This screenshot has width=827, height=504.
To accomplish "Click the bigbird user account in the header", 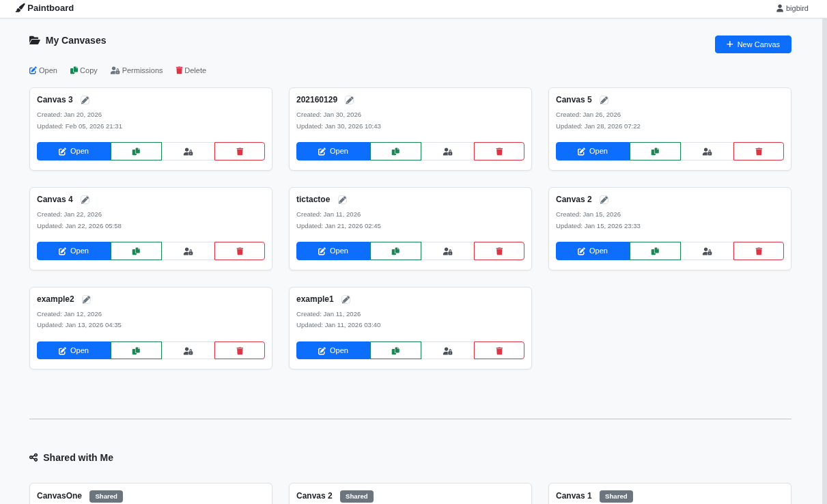I will 791,8.
